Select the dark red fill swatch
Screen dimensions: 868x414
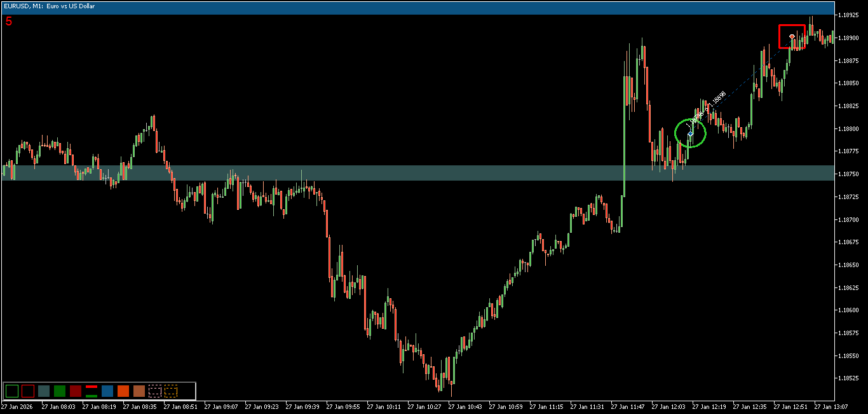[76, 391]
